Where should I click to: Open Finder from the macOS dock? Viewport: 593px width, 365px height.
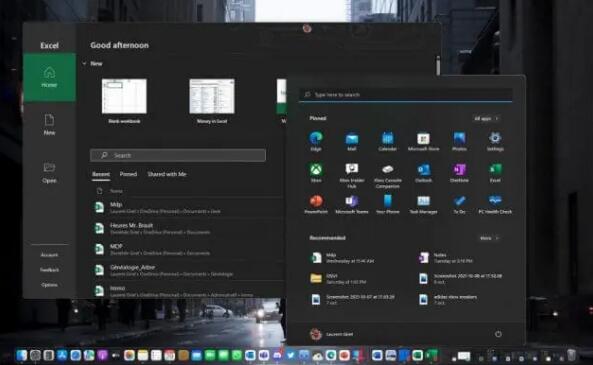[22, 355]
